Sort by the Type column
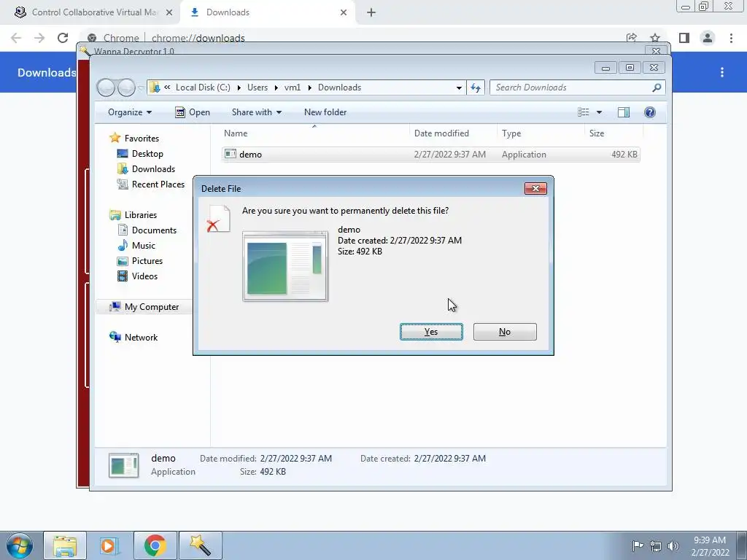This screenshot has height=560, width=747. [541, 133]
